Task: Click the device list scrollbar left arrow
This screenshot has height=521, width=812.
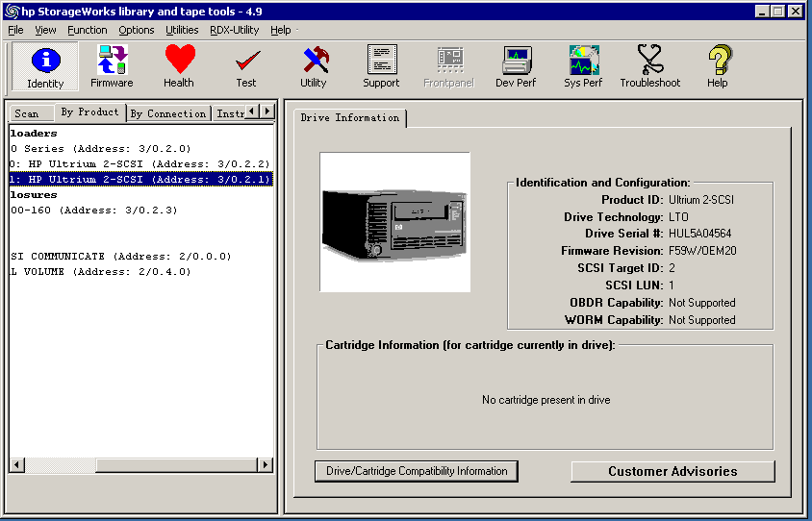Action: [17, 464]
